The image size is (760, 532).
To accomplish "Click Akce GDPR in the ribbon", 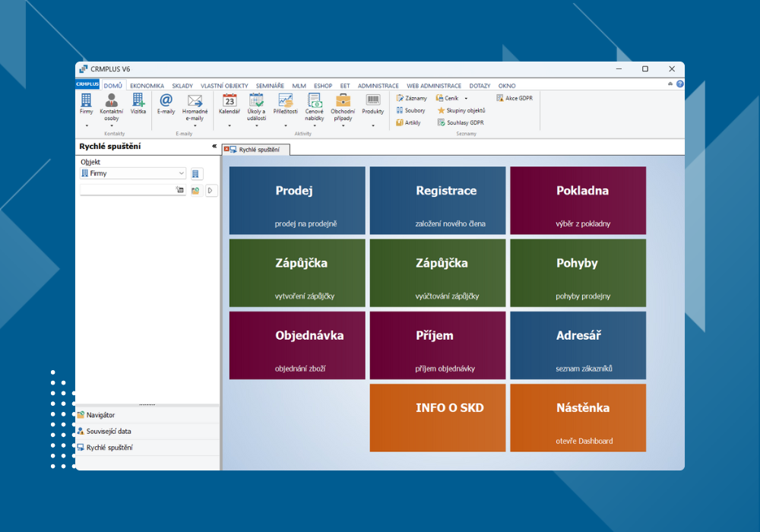I will (x=515, y=98).
